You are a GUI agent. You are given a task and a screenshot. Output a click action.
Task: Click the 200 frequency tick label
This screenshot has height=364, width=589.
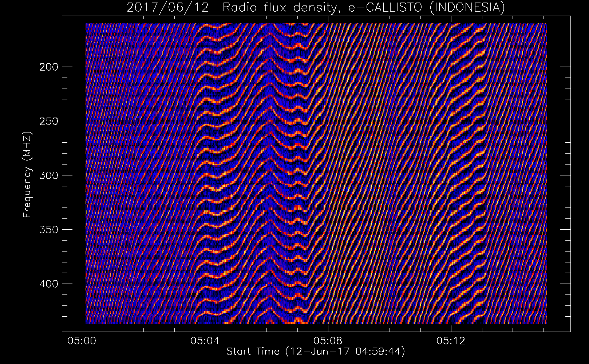[49, 67]
